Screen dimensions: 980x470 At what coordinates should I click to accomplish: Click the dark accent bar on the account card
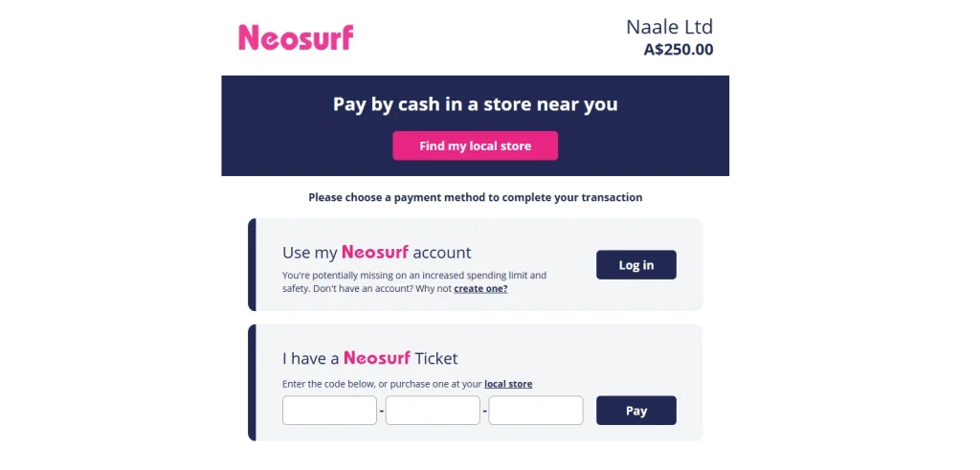pos(252,264)
